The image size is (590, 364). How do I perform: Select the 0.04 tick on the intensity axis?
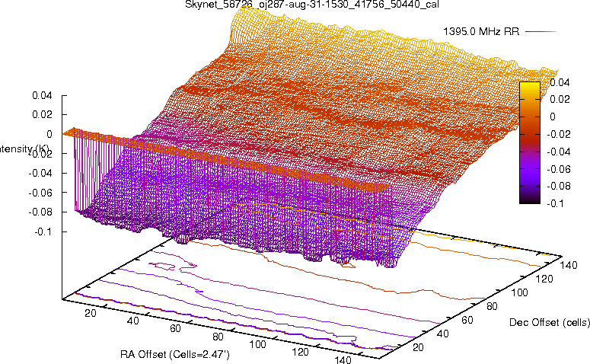[x=42, y=95]
